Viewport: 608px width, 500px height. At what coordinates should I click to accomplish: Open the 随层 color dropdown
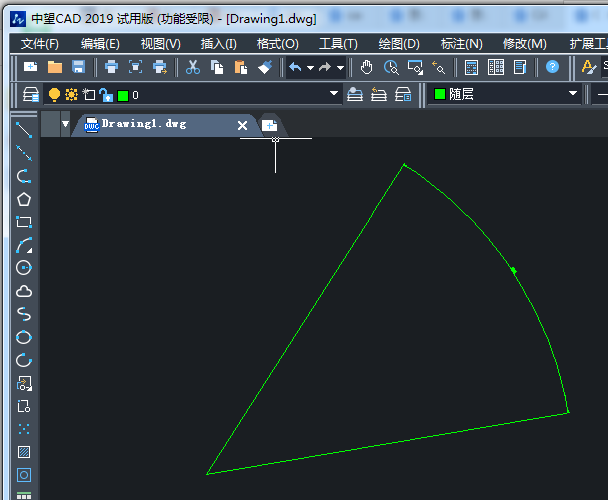pos(573,94)
